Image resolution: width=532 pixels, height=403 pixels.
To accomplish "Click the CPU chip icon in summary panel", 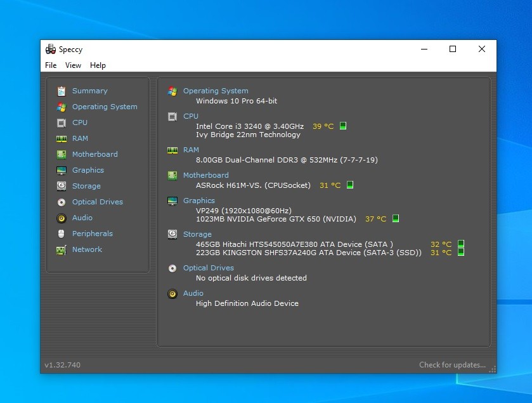I will [172, 117].
